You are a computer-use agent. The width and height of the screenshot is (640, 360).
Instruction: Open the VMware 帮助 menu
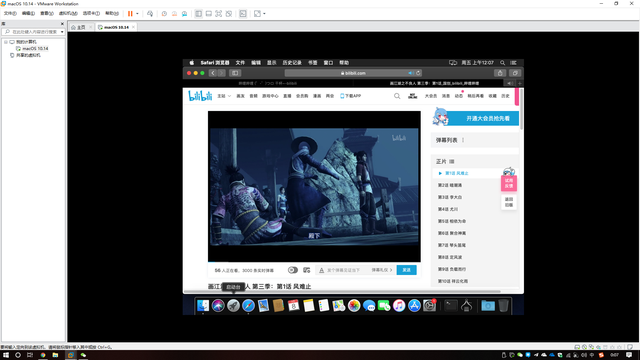click(112, 13)
